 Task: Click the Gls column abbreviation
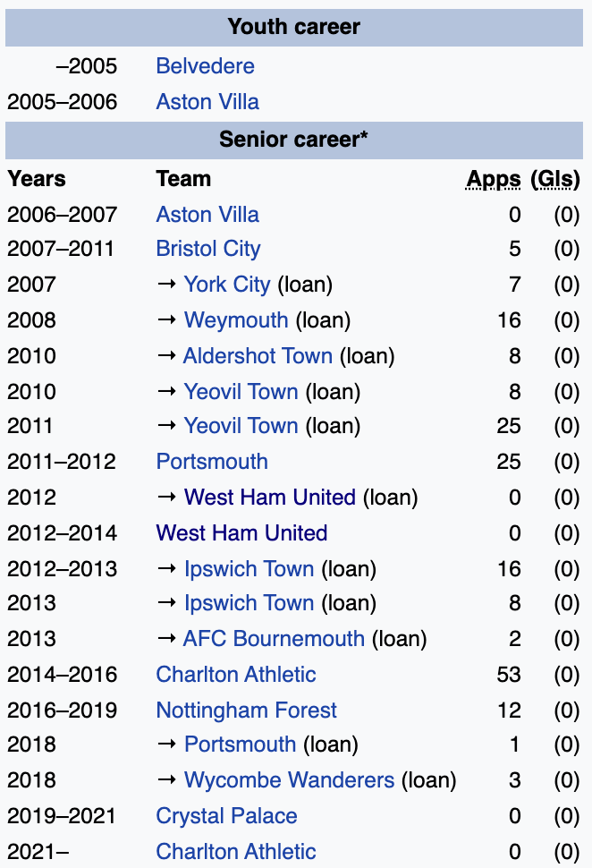pyautogui.click(x=555, y=179)
